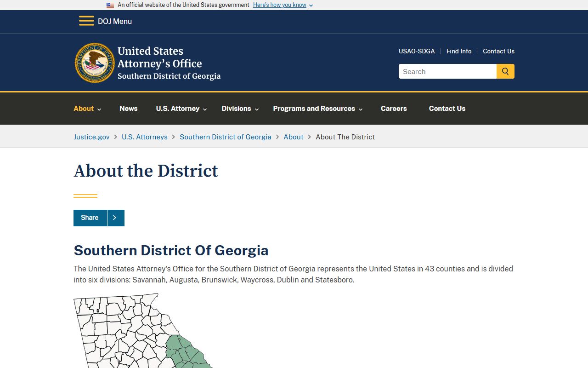Focus the Search input field
The height and width of the screenshot is (368, 588).
click(x=447, y=71)
